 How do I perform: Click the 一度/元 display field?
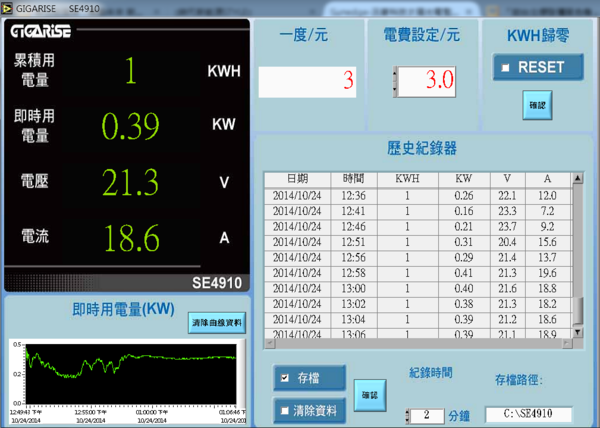click(x=307, y=81)
